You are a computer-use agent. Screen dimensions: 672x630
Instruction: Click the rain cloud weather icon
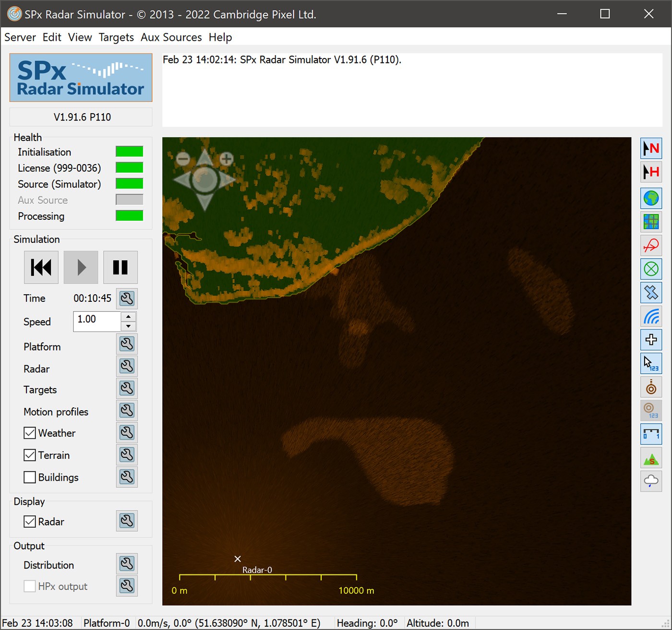point(651,481)
